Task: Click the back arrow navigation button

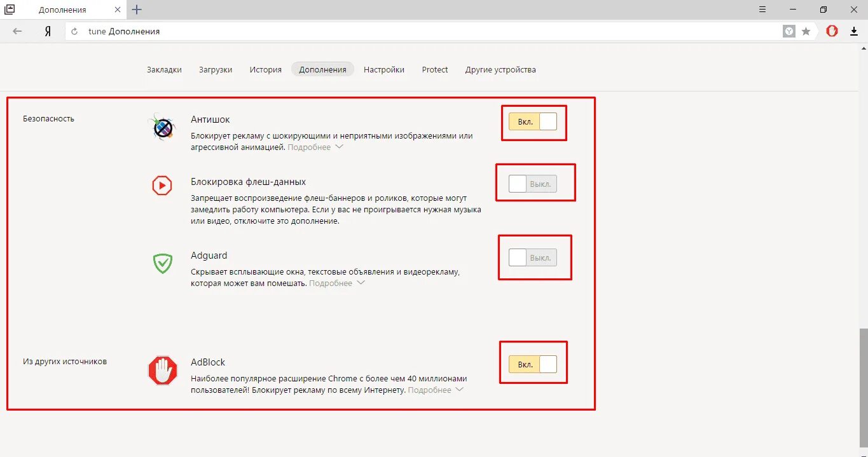Action: click(17, 31)
